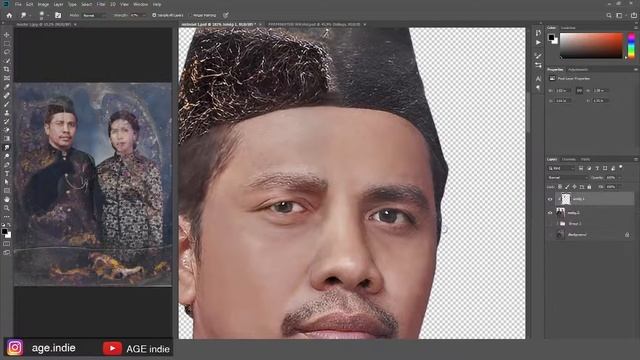Viewport: 640px width, 360px height.
Task: Open layer filter Kind dropdown
Action: (x=561, y=168)
